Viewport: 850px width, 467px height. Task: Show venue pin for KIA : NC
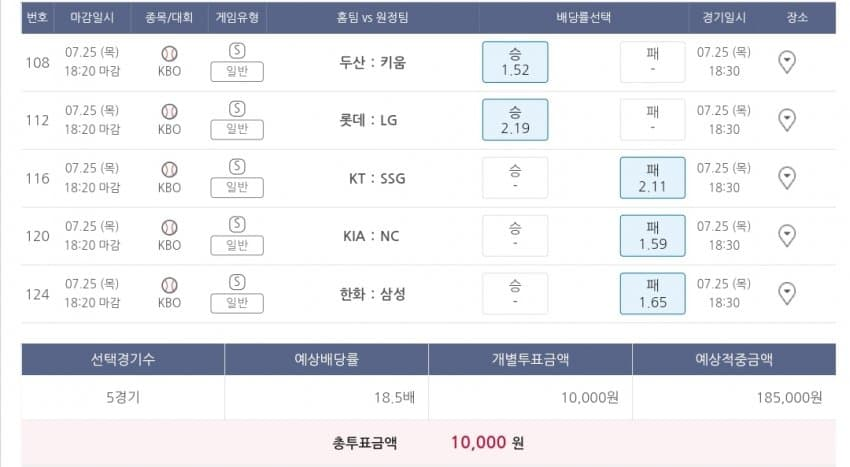click(x=787, y=236)
